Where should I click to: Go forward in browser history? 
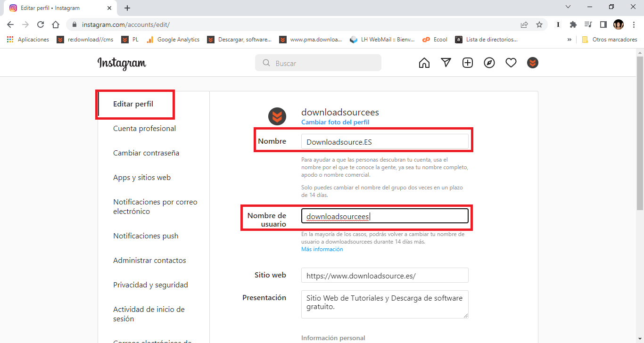coord(25,24)
